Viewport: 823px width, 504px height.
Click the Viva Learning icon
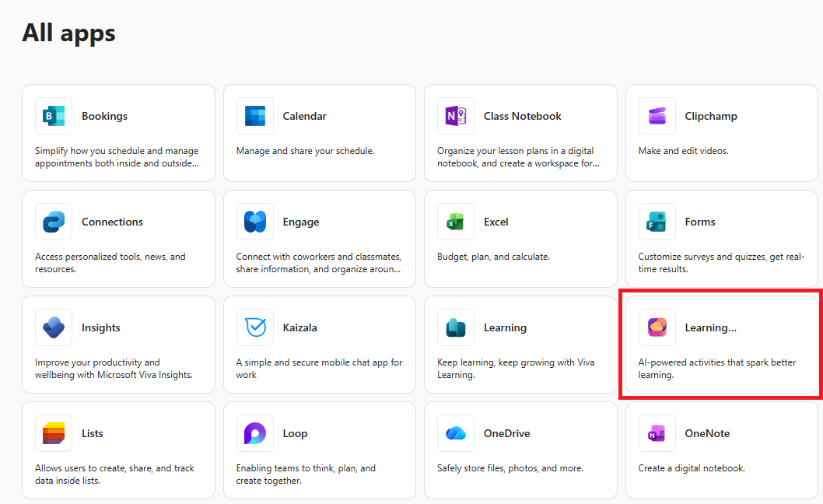pos(456,327)
